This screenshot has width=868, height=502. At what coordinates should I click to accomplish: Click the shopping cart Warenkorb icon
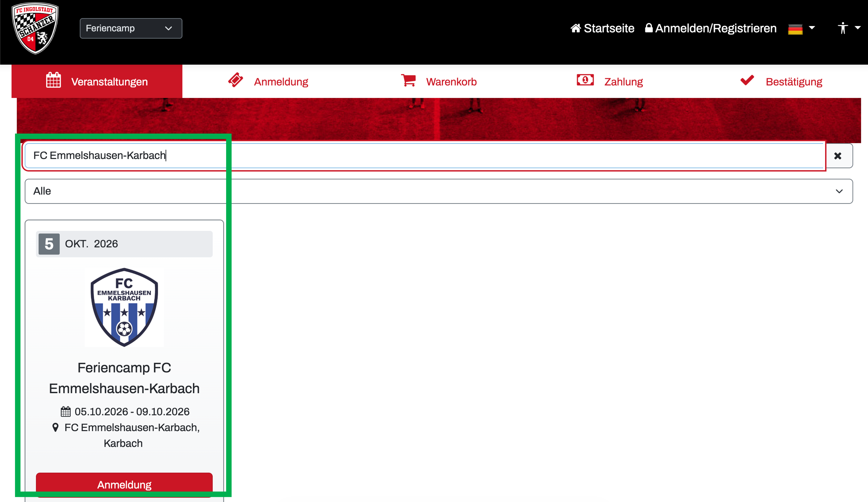point(408,80)
